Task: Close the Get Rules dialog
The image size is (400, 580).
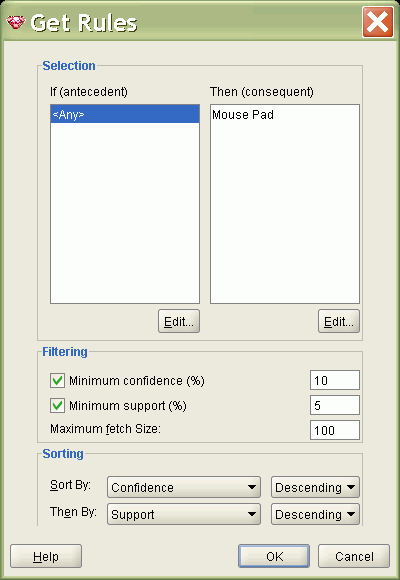Action: (377, 22)
